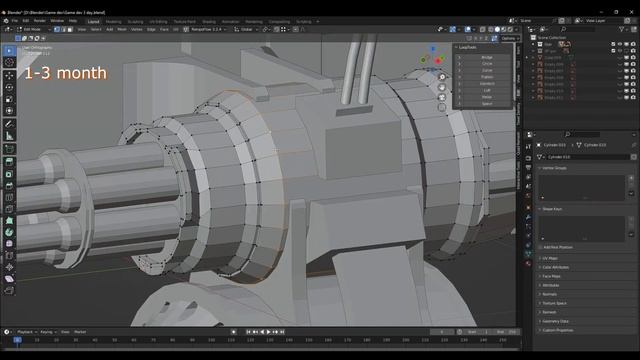
Task: Toggle visibility eye of first outliner collection
Action: point(620,44)
